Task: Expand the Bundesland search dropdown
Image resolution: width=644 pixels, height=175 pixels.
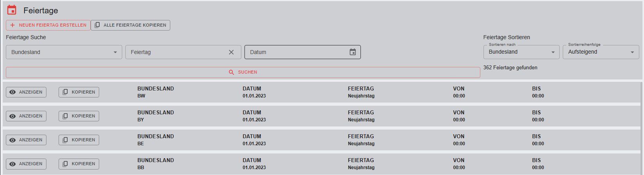Action: 64,52
